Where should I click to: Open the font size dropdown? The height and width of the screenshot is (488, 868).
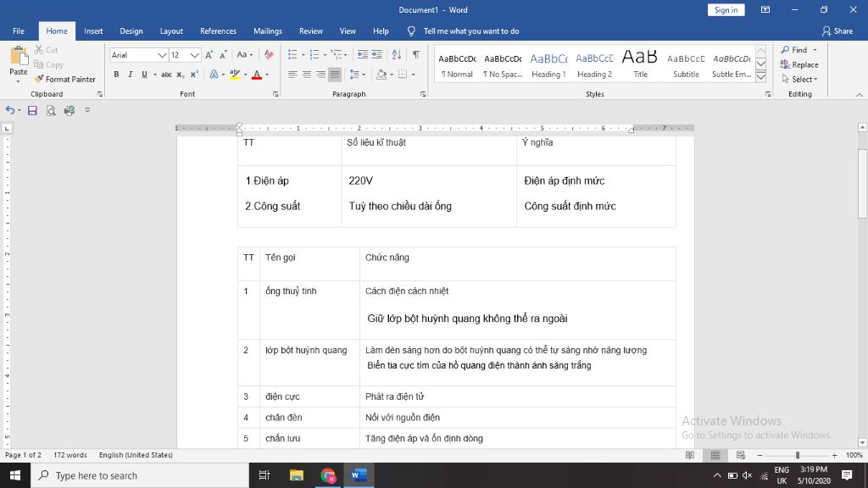[194, 55]
